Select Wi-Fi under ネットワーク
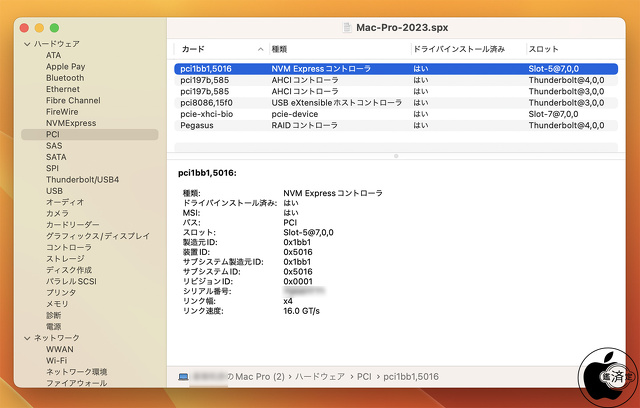This screenshot has height=408, width=640. (56, 361)
